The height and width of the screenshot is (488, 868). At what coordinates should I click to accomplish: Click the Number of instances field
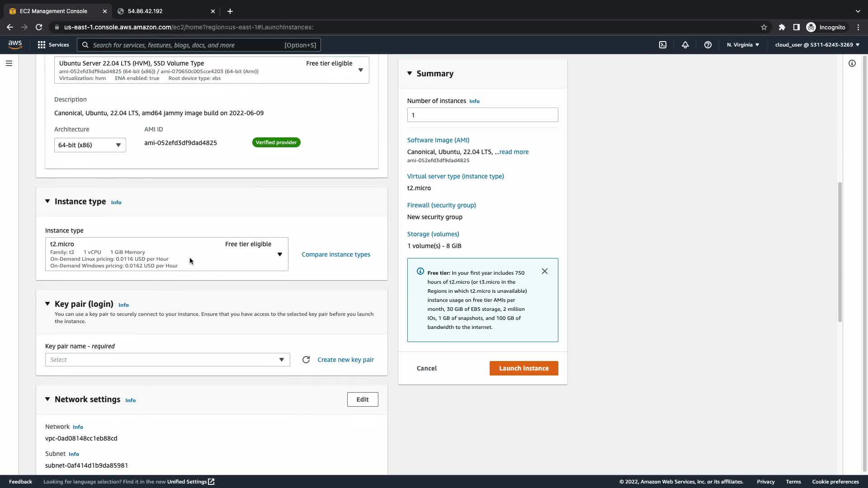[x=482, y=115]
